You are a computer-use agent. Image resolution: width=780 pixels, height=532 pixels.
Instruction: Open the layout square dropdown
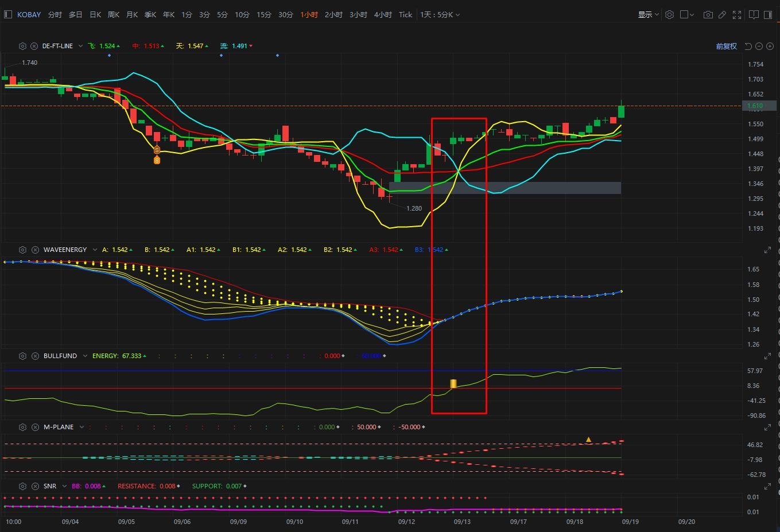pos(687,14)
